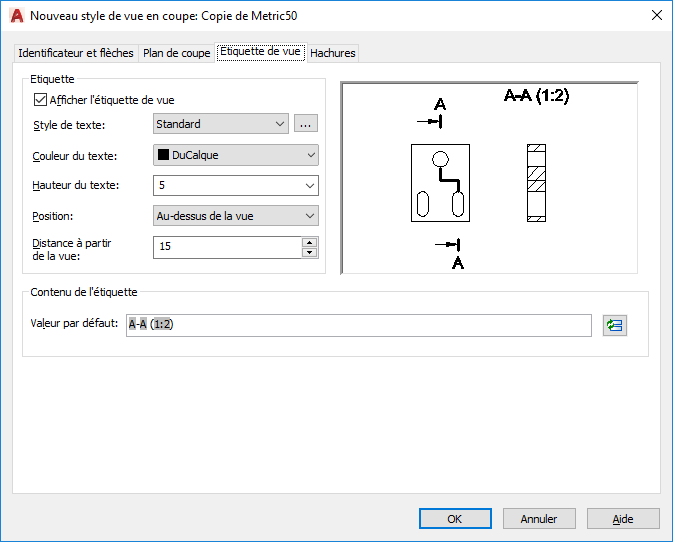Open the Plan de coupe tab
Screen dimensions: 673x542
[177, 53]
